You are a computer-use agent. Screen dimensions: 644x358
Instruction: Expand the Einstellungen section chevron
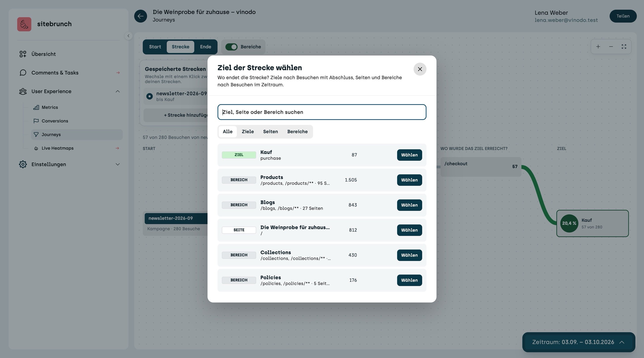pyautogui.click(x=117, y=164)
